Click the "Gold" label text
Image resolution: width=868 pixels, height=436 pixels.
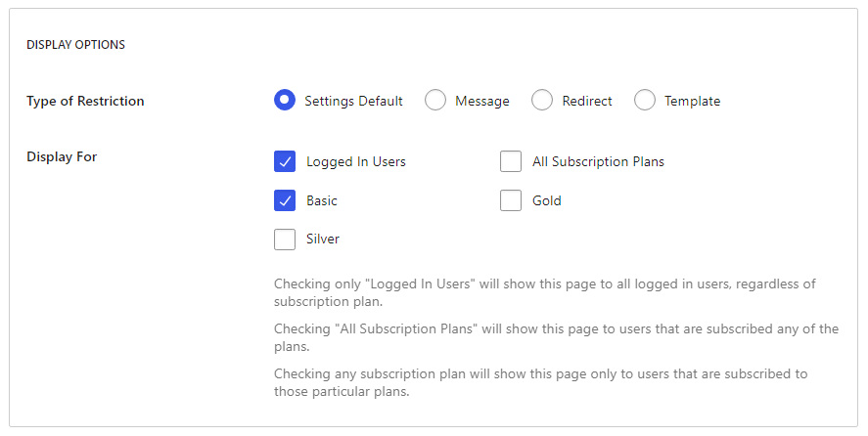tap(547, 200)
